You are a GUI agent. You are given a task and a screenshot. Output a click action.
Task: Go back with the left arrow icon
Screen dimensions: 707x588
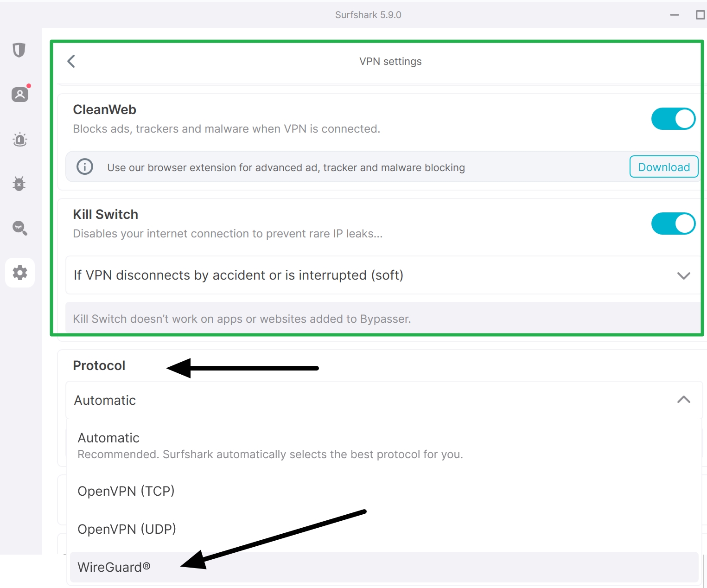coord(71,61)
